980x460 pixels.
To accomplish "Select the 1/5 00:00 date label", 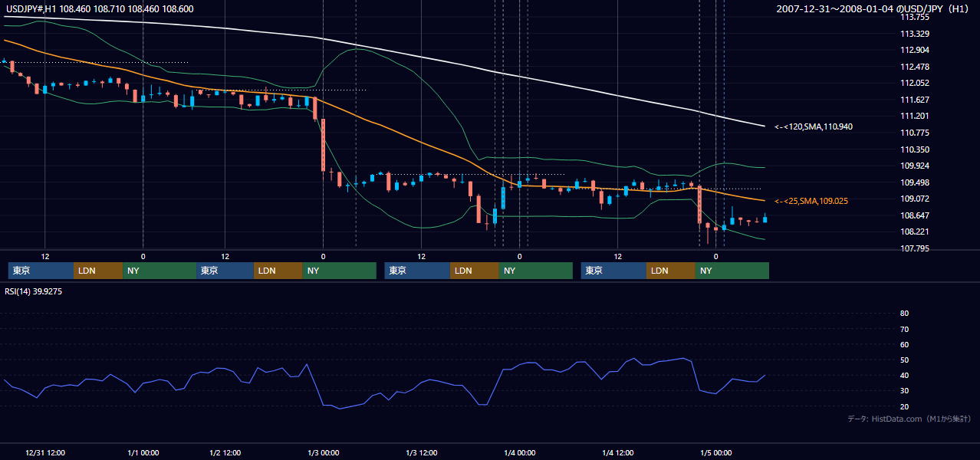I will click(x=716, y=452).
